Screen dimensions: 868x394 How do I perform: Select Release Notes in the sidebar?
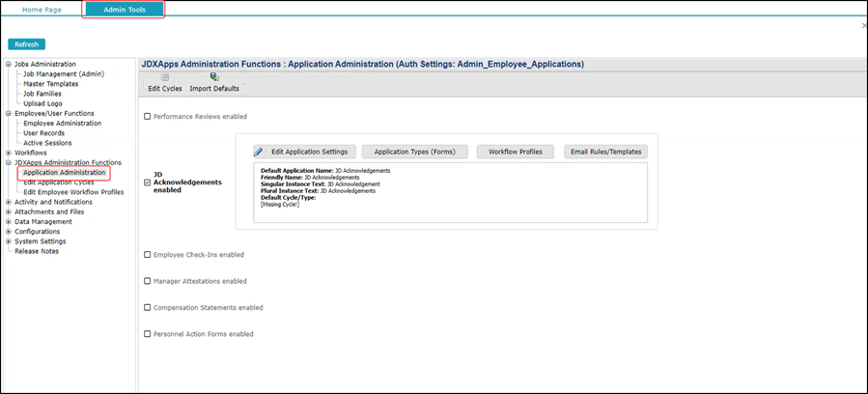pos(37,251)
